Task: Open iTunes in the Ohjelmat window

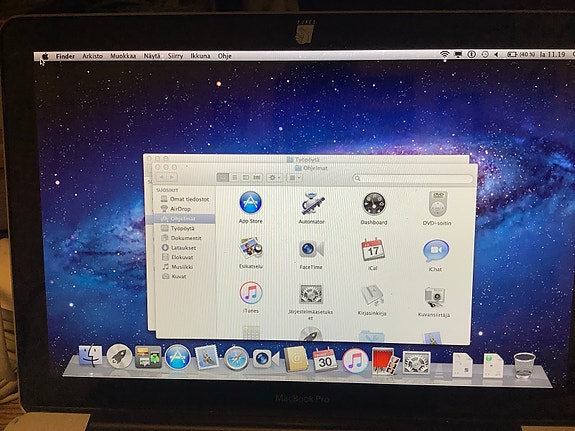Action: coord(251,293)
